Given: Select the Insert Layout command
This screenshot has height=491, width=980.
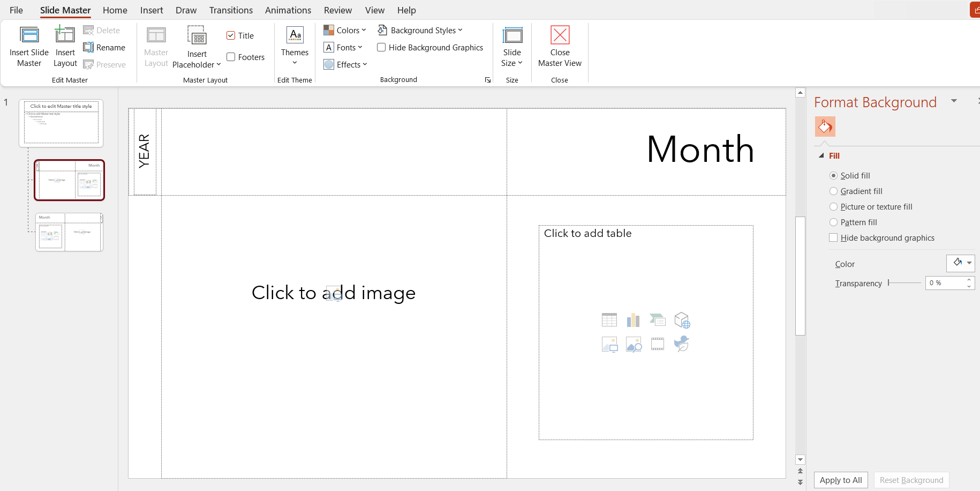Looking at the screenshot, I should coord(64,46).
